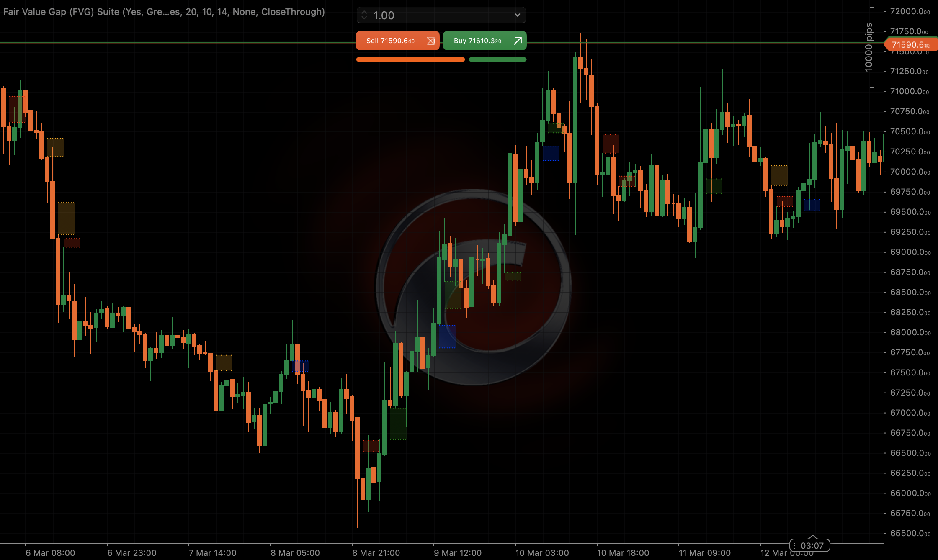Click the Sell 71590.6 order button

pos(390,41)
